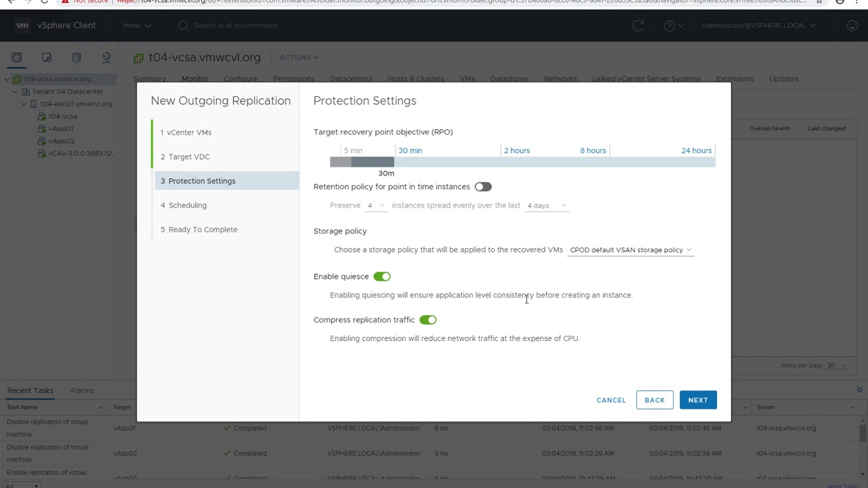Open the Updates tab
The width and height of the screenshot is (868, 488).
pos(783,79)
